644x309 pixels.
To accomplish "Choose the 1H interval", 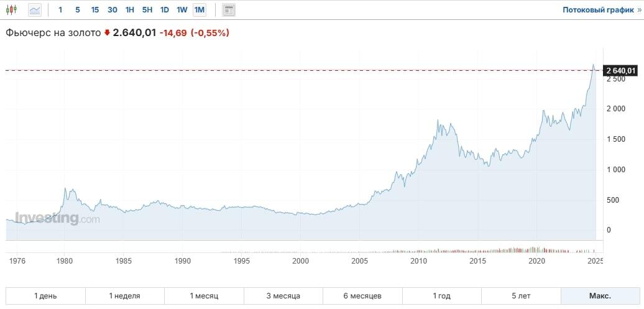I will tap(129, 10).
